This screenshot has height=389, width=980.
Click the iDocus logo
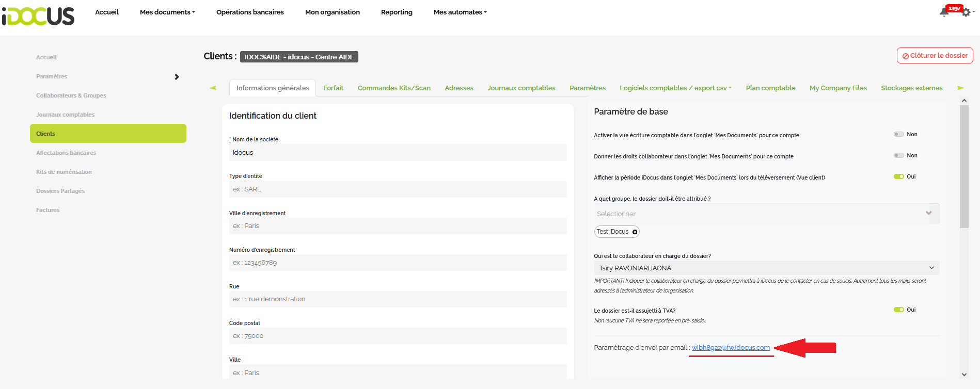(38, 16)
